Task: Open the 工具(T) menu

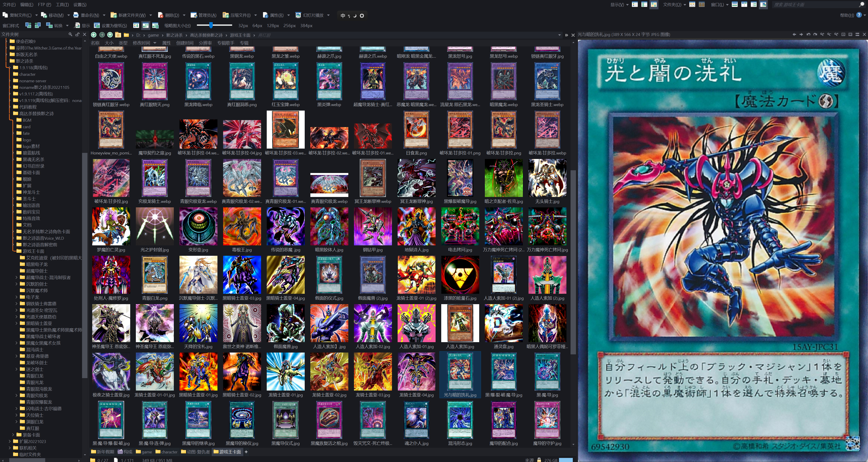Action: (x=62, y=4)
